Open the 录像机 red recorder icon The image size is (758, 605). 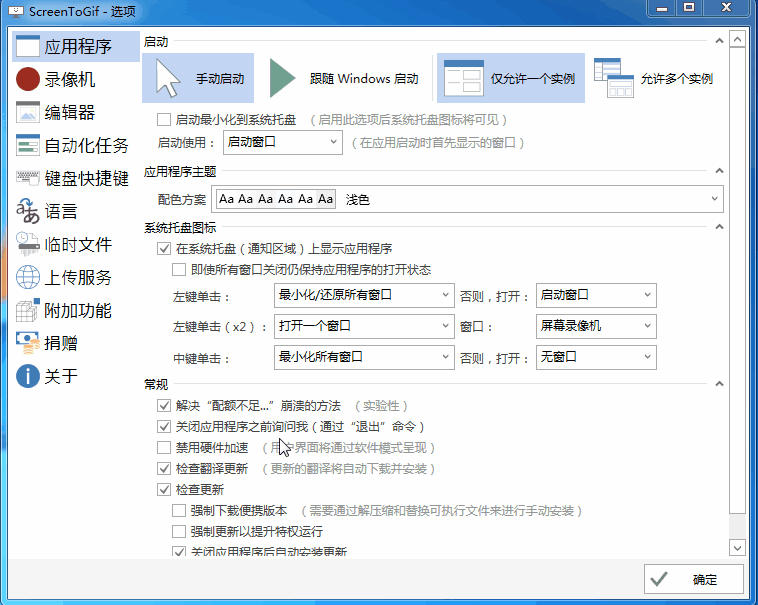click(28, 79)
